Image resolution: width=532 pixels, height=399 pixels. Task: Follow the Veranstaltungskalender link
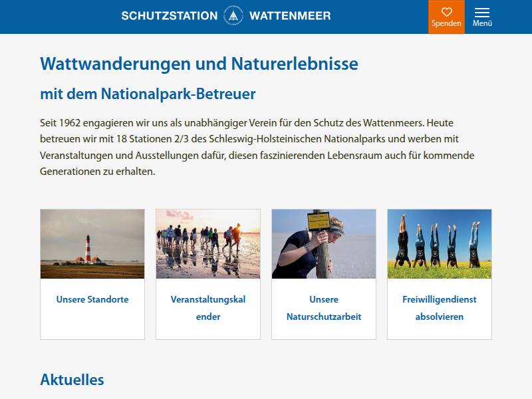pyautogui.click(x=207, y=308)
